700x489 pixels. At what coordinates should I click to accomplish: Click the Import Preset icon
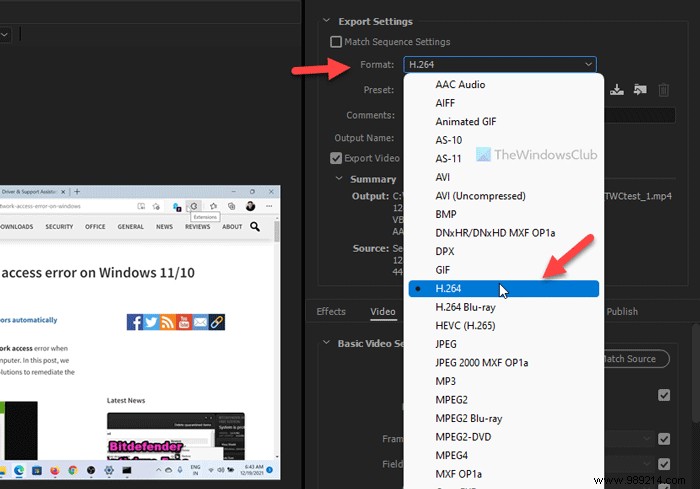tap(640, 90)
